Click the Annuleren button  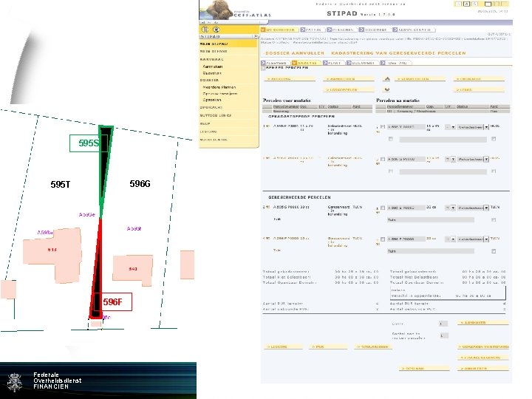pos(483,369)
